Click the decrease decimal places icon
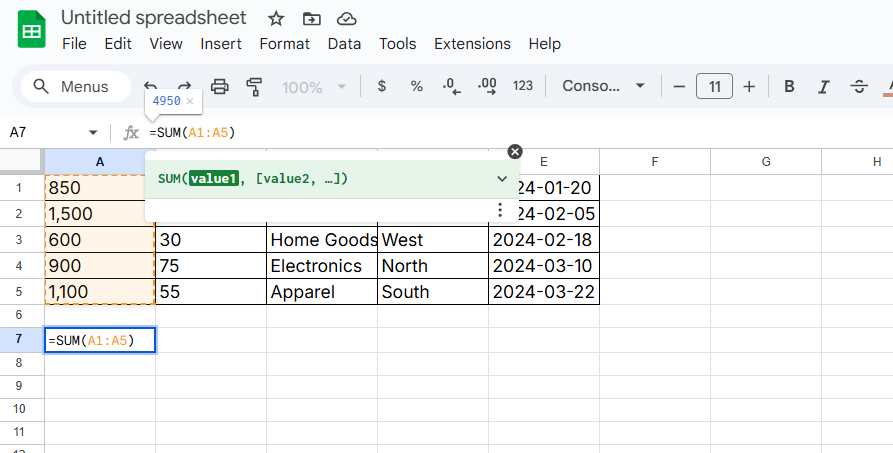The width and height of the screenshot is (893, 453). 452,86
